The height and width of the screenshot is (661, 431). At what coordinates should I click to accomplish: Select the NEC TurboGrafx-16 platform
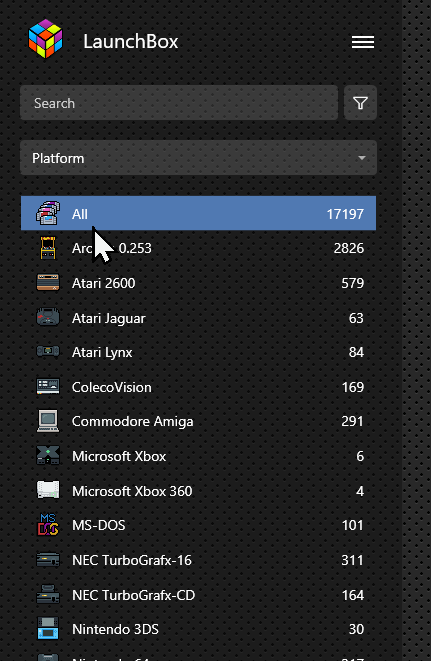click(x=198, y=560)
